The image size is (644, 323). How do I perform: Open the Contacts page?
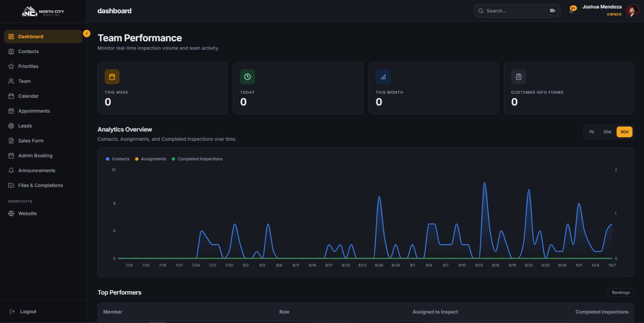[x=43, y=51]
